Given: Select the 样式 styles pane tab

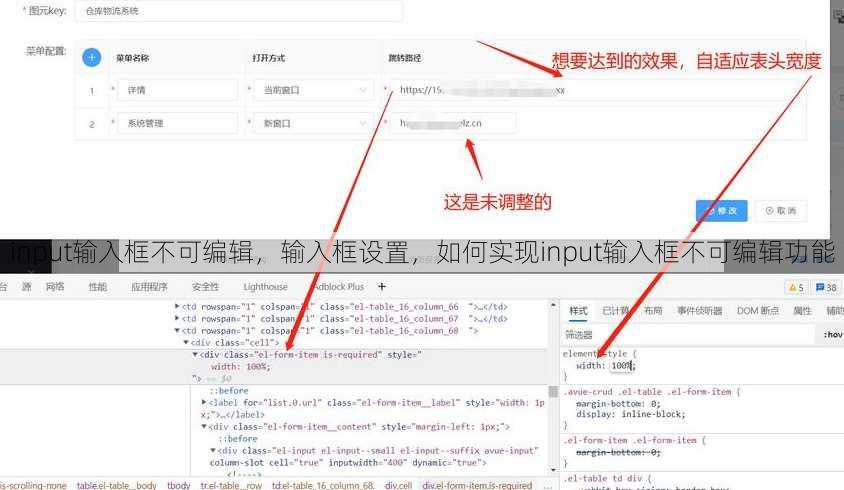Looking at the screenshot, I should pyautogui.click(x=578, y=311).
